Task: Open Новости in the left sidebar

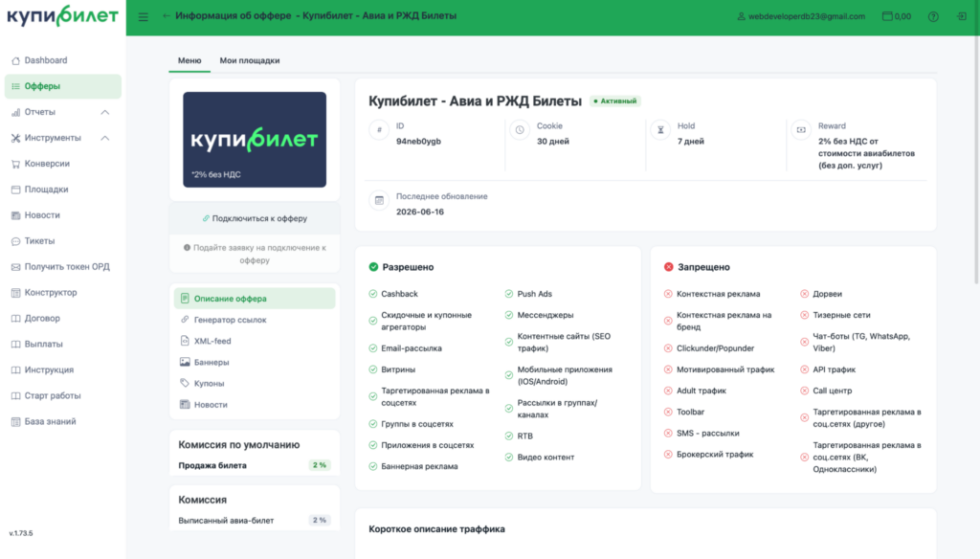Action: pyautogui.click(x=62, y=215)
